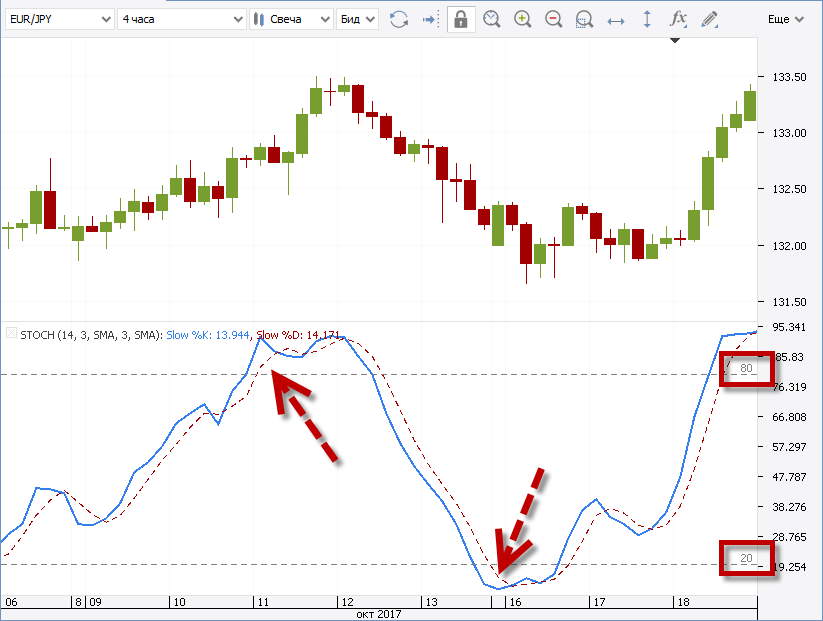
Task: Toggle the chart lock icon
Action: [x=460, y=19]
